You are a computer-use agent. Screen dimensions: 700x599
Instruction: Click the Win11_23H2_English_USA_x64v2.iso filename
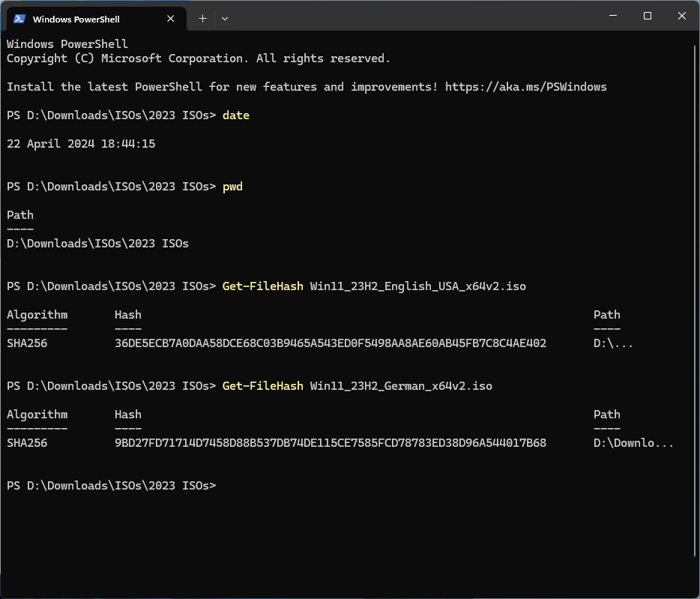click(x=418, y=286)
